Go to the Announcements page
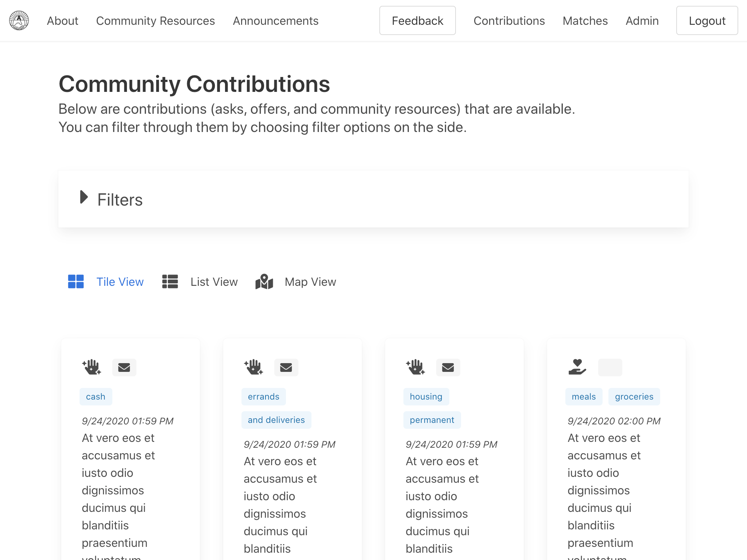 tap(275, 21)
